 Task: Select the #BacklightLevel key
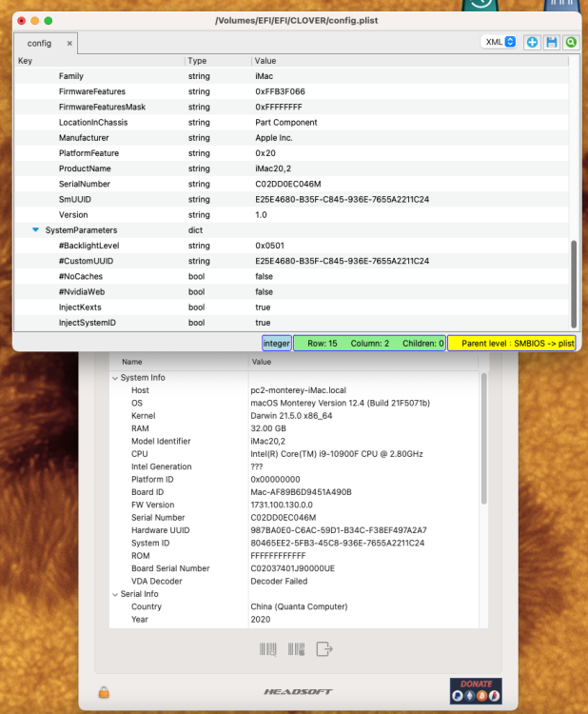pos(88,246)
